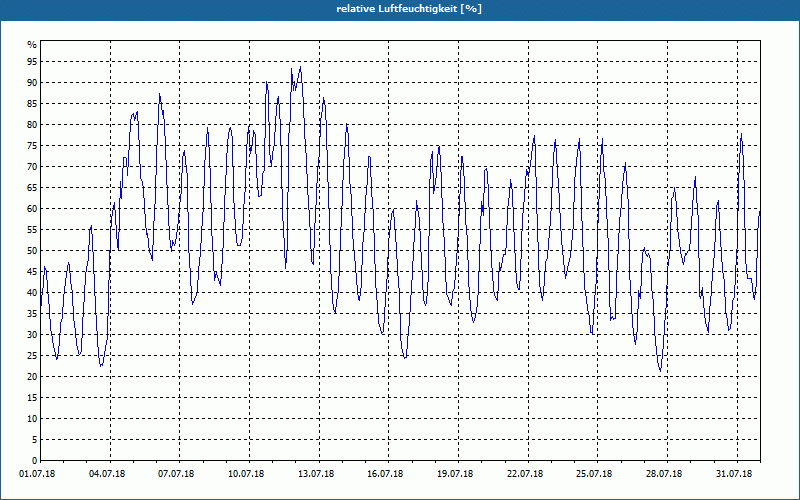Click the y-axis value 30
The height and width of the screenshot is (500, 800).
click(x=32, y=335)
